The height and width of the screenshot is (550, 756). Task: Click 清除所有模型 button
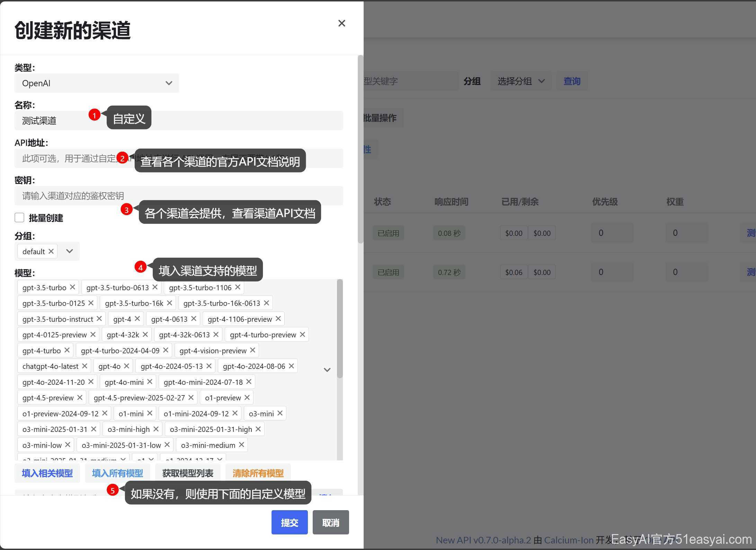pyautogui.click(x=258, y=473)
